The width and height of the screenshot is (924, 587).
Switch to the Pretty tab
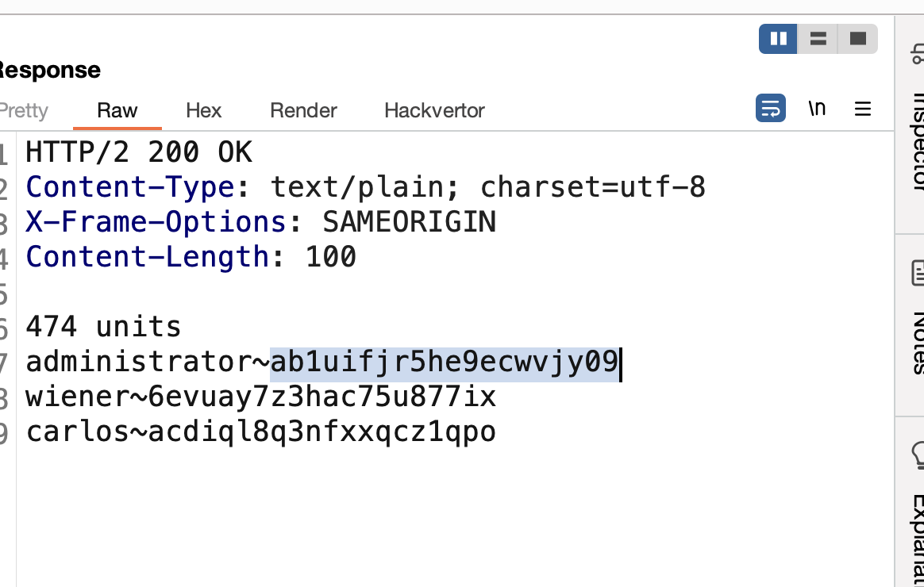pos(23,111)
